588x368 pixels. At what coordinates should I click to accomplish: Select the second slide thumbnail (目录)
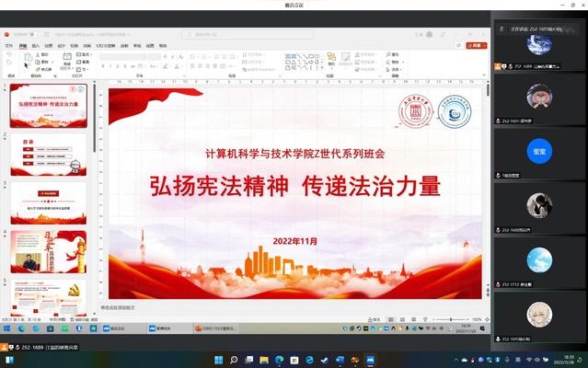point(48,155)
